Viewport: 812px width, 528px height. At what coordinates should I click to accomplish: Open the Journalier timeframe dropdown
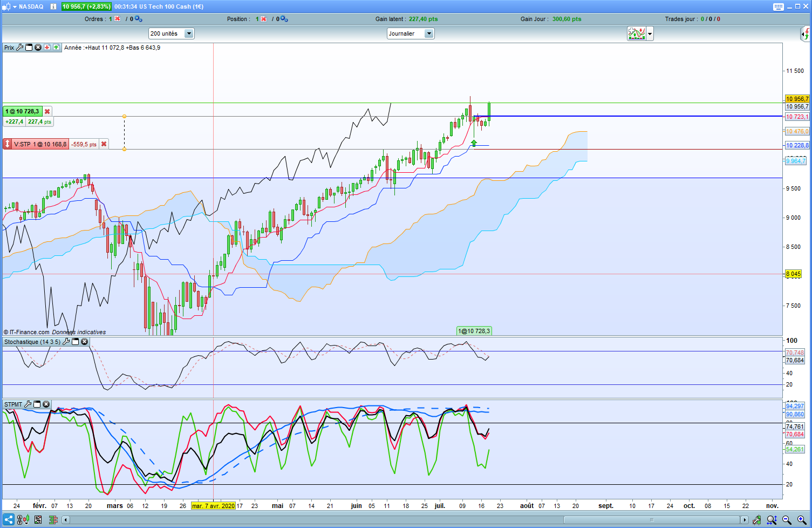pos(429,33)
